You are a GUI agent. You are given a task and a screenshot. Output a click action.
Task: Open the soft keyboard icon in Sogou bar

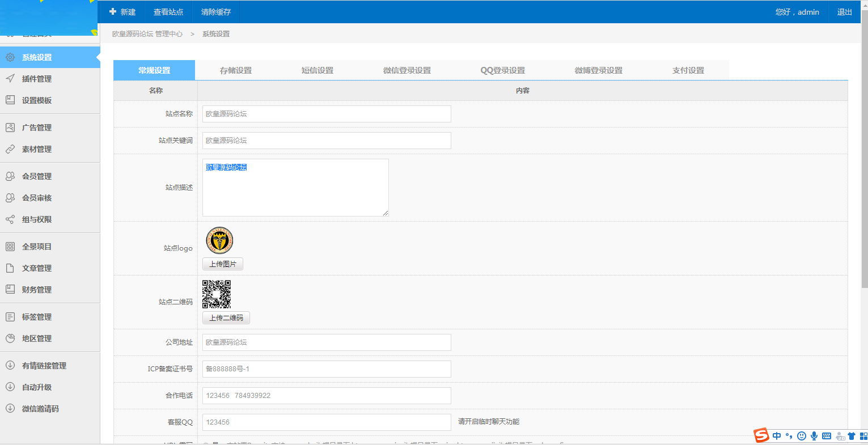pos(827,436)
